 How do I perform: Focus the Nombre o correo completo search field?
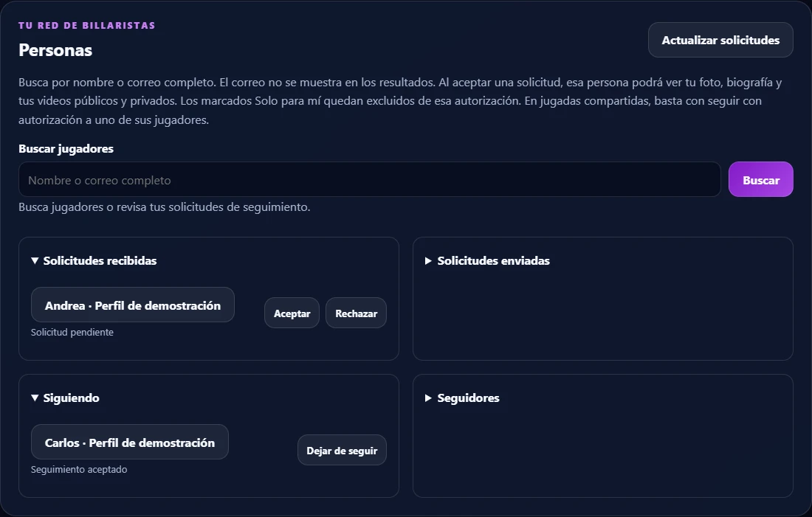[370, 179]
